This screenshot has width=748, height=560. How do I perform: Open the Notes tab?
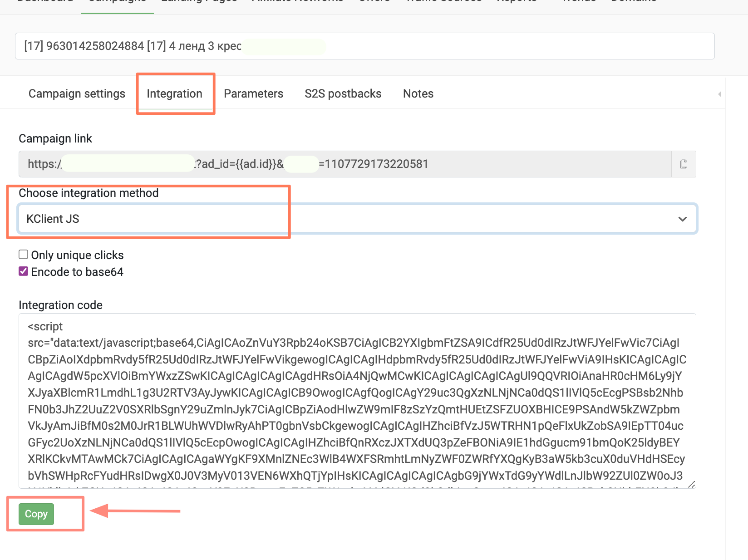click(x=418, y=93)
